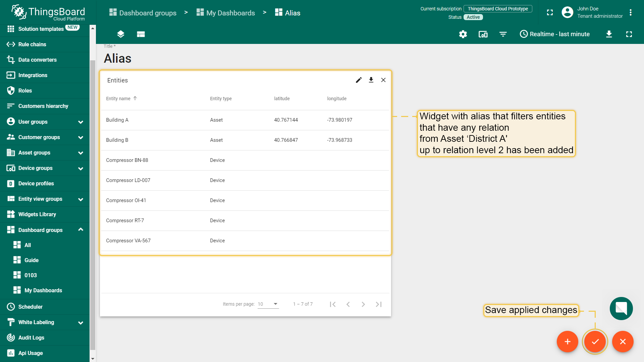The width and height of the screenshot is (644, 362).
Task: Edit the dashboard title field Alias
Action: pos(117,58)
